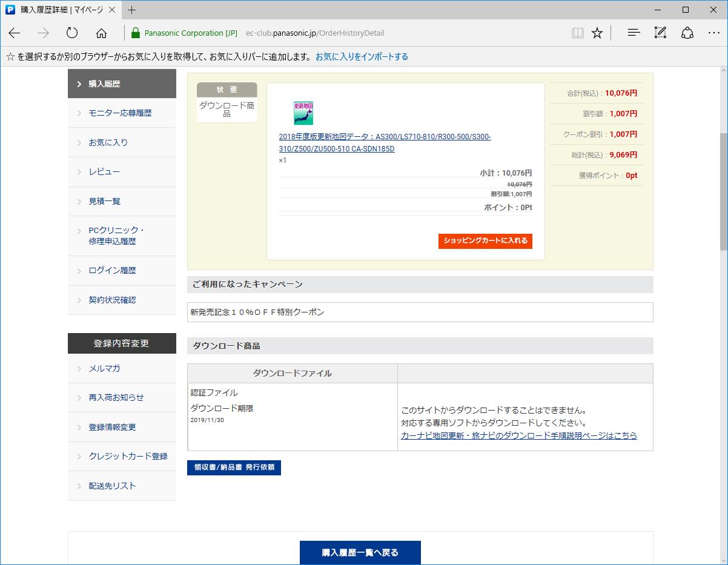Go back with the browser back arrow
This screenshot has width=728, height=565.
15,33
